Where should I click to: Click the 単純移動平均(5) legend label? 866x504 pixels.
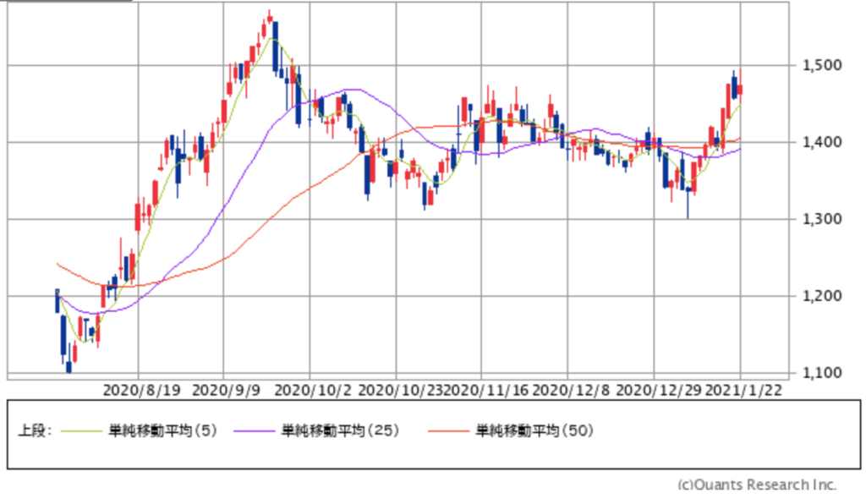point(163,430)
